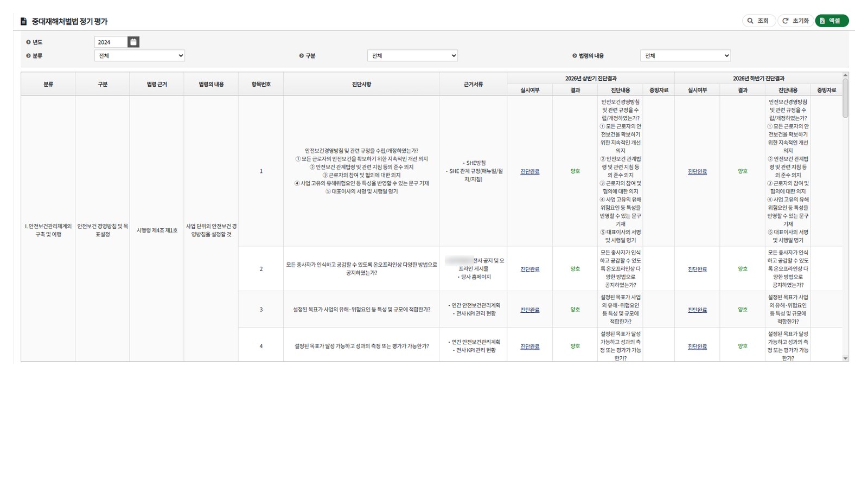Open the calendar picker next to year 2024
The width and height of the screenshot is (868, 488).
click(133, 42)
